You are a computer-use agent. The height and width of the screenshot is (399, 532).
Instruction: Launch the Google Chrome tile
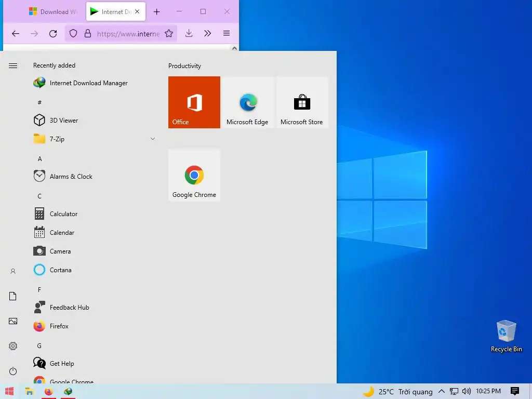(194, 175)
